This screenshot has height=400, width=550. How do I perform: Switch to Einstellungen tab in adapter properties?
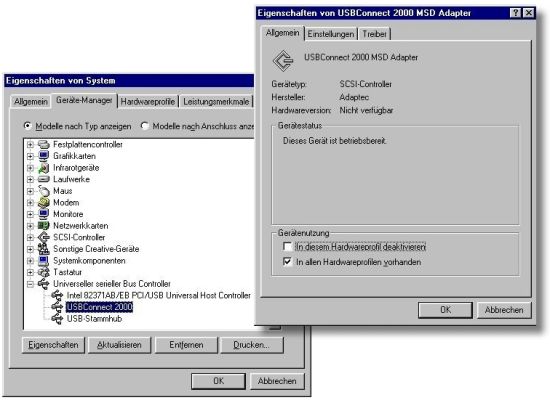[x=330, y=34]
